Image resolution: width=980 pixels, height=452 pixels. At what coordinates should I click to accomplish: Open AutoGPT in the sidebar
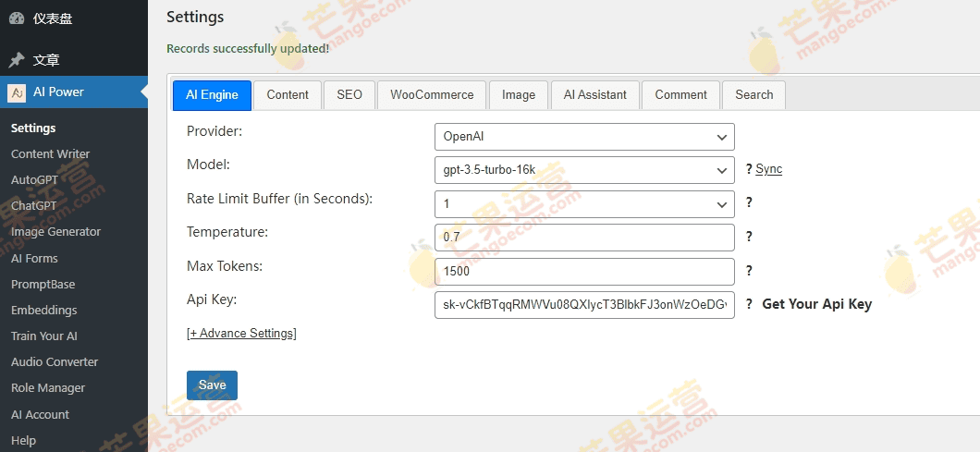[34, 180]
